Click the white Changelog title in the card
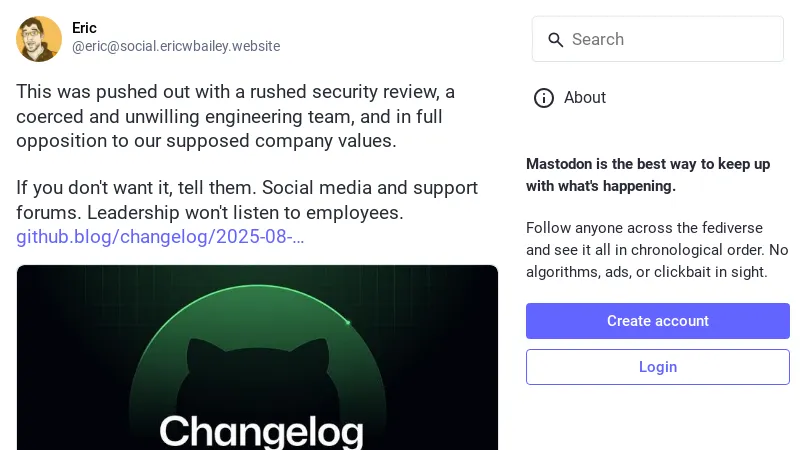 (260, 430)
